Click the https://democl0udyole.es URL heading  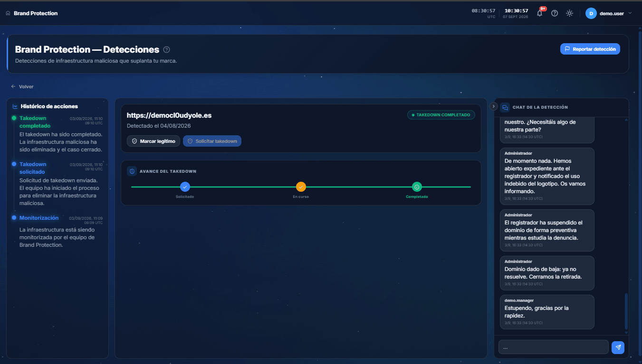click(169, 115)
